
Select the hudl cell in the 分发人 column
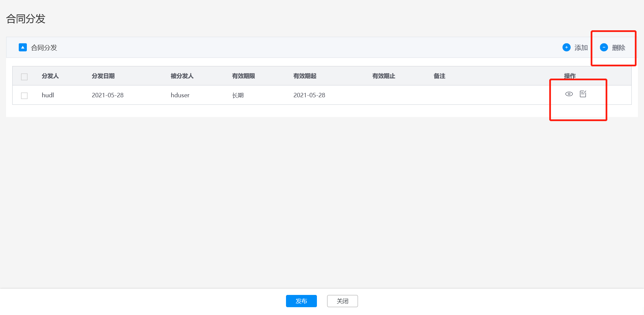(48, 95)
